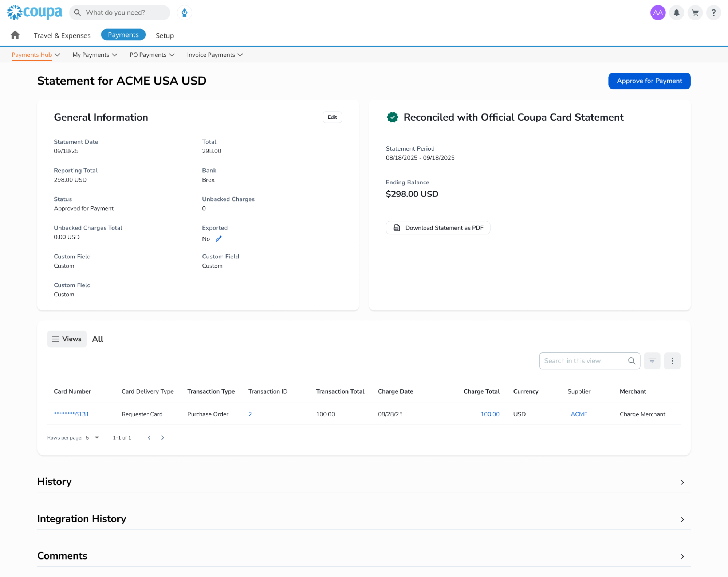The image size is (728, 577).
Task: Select the Payments tab
Action: [123, 35]
